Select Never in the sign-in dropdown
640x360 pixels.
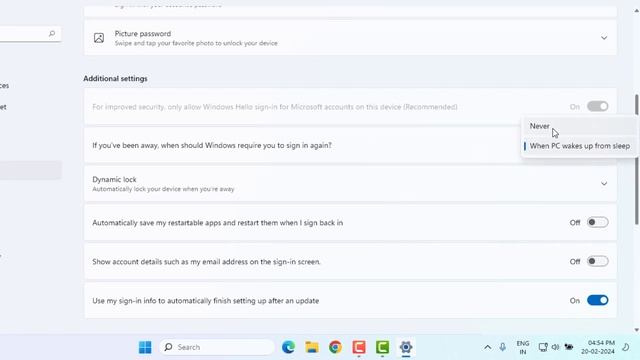pyautogui.click(x=580, y=126)
